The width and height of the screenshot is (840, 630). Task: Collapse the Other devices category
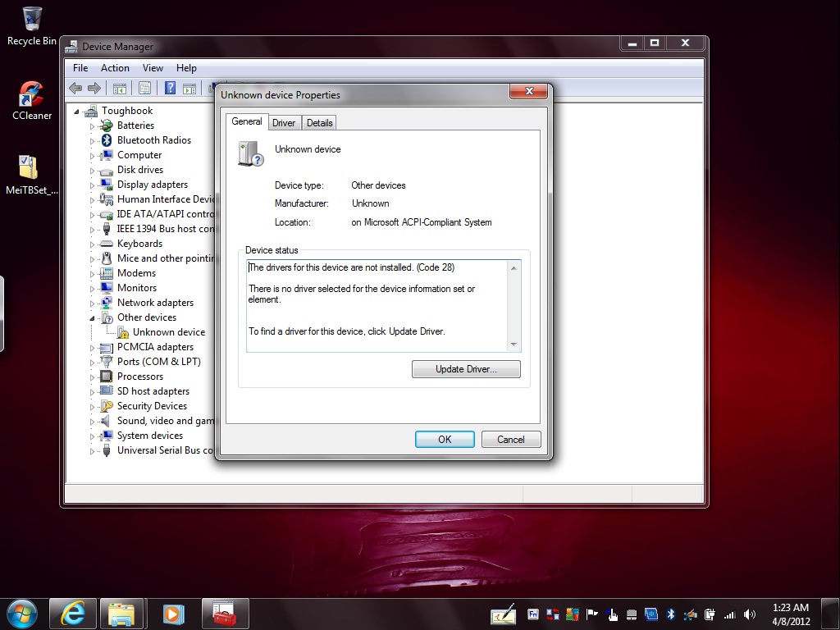point(92,318)
